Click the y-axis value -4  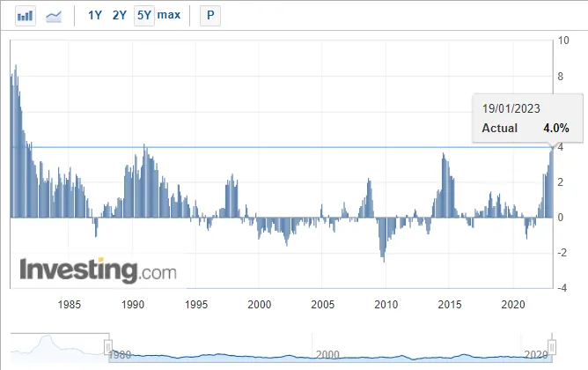(562, 288)
